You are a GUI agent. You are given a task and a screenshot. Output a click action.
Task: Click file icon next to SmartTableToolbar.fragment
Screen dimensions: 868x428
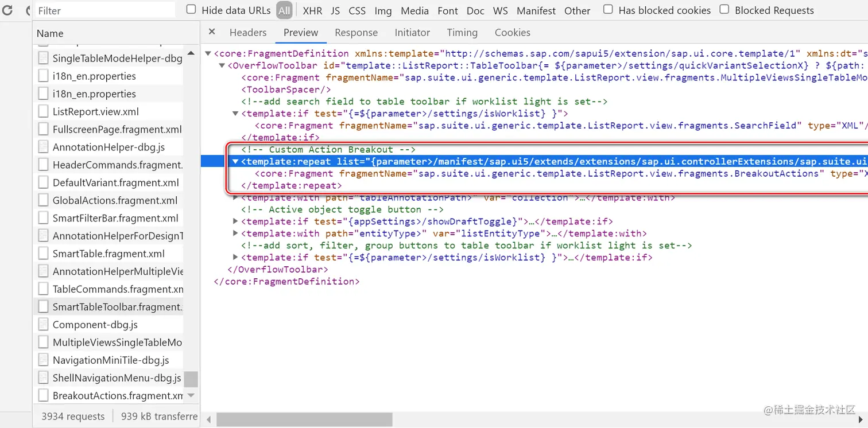point(43,307)
